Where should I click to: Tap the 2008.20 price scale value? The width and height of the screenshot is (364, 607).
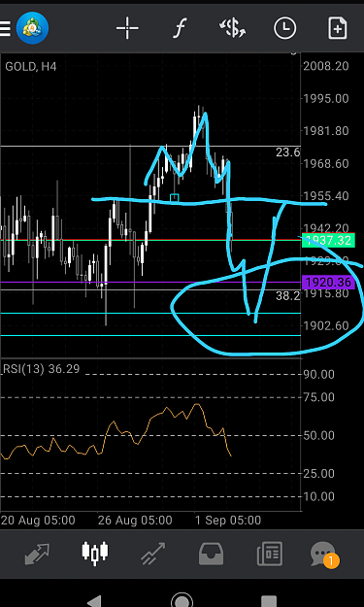[326, 66]
